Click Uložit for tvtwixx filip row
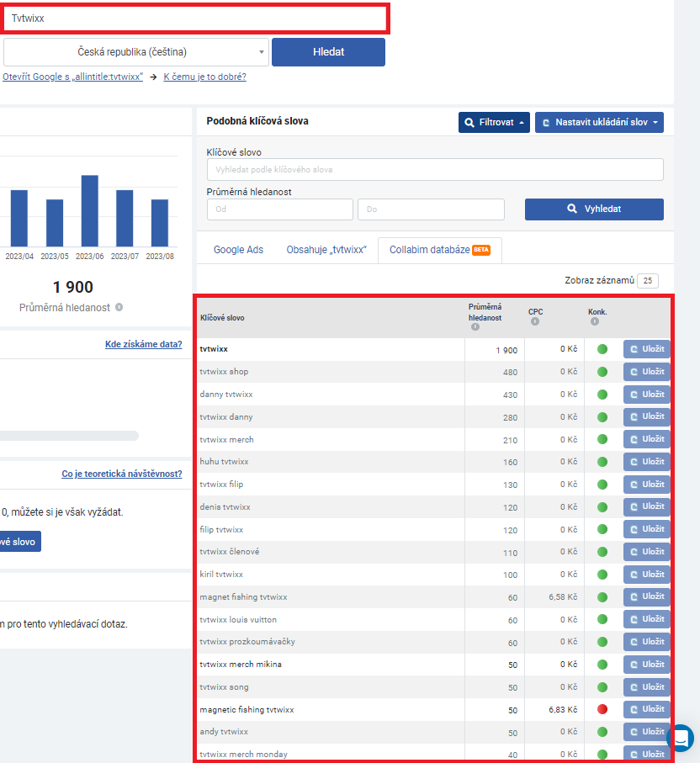Image resolution: width=700 pixels, height=763 pixels. [x=647, y=485]
